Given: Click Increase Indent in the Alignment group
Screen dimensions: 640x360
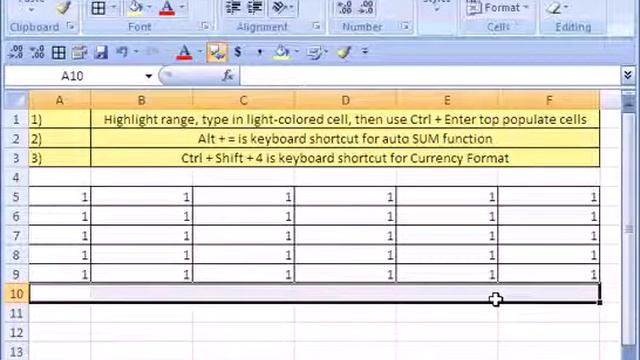Looking at the screenshot, I should [255, 8].
